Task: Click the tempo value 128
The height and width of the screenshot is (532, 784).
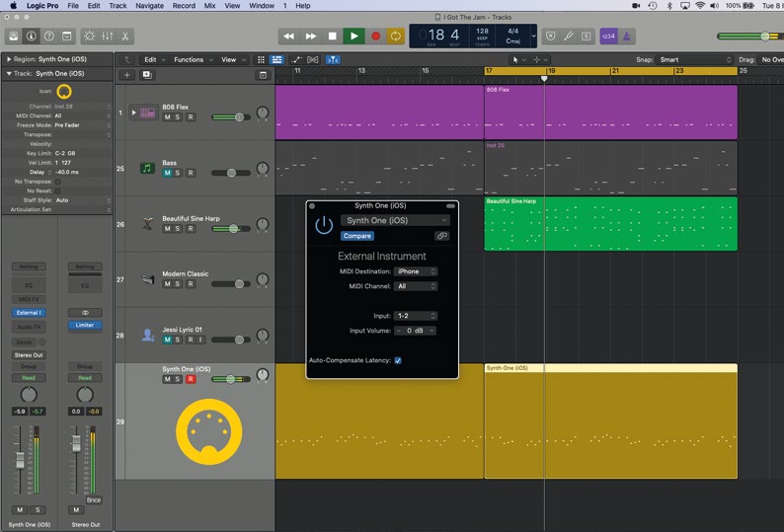Action: pyautogui.click(x=482, y=31)
